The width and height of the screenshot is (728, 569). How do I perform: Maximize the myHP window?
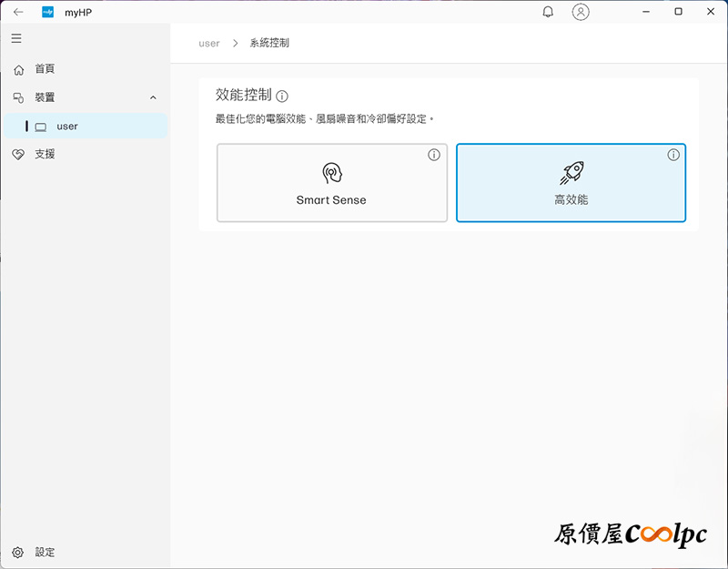(678, 12)
